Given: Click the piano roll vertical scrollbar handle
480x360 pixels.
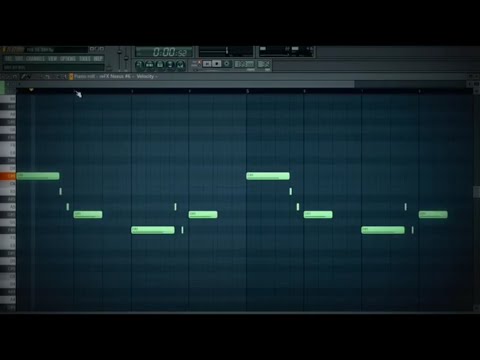Looking at the screenshot, I should click(476, 192).
